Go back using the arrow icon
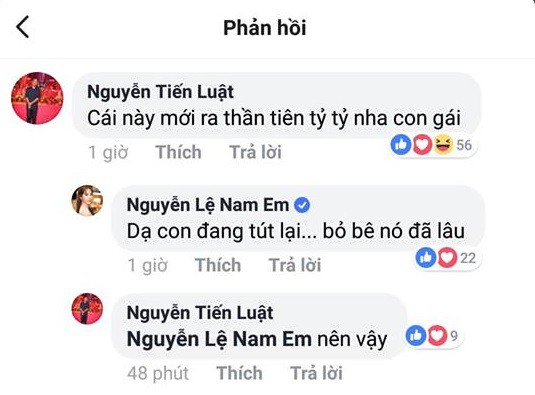The width and height of the screenshot is (535, 395). pyautogui.click(x=23, y=27)
